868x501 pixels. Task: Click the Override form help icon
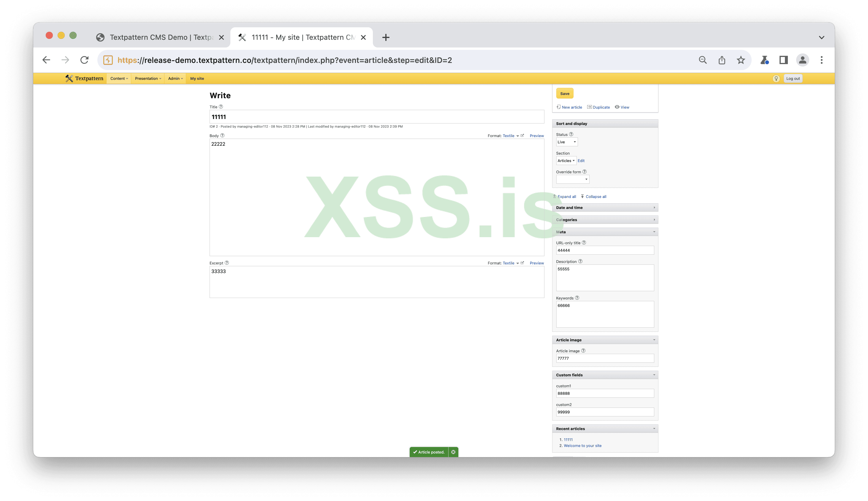[x=585, y=172]
